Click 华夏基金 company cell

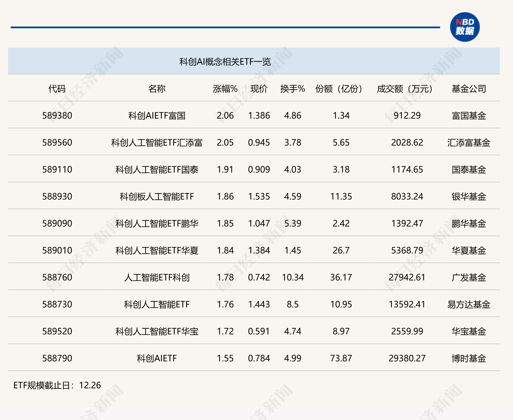468,250
